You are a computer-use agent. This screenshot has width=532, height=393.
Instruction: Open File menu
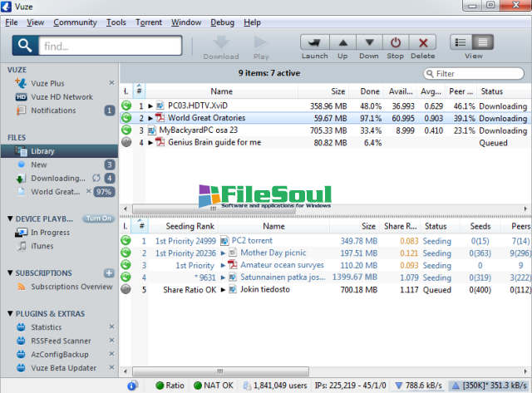12,22
